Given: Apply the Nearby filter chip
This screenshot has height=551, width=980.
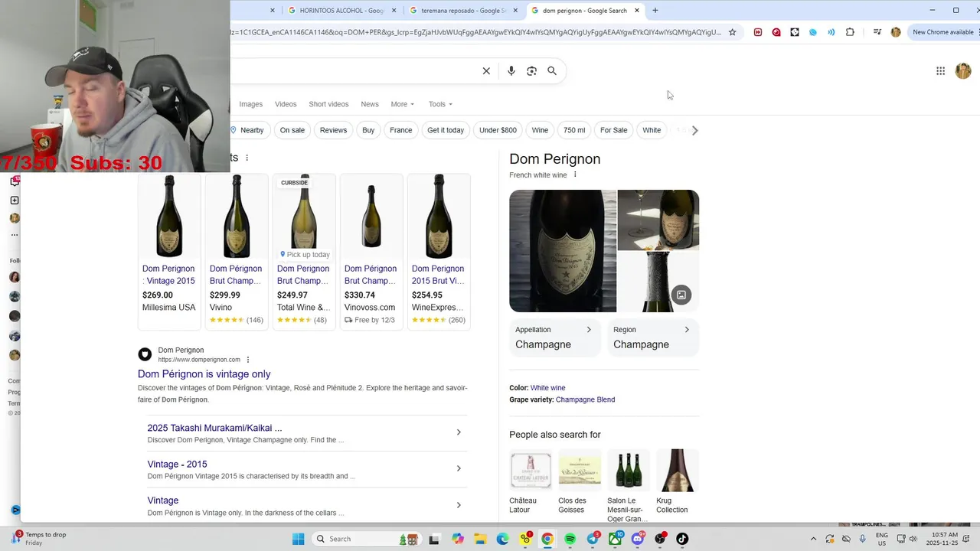Looking at the screenshot, I should [248, 130].
